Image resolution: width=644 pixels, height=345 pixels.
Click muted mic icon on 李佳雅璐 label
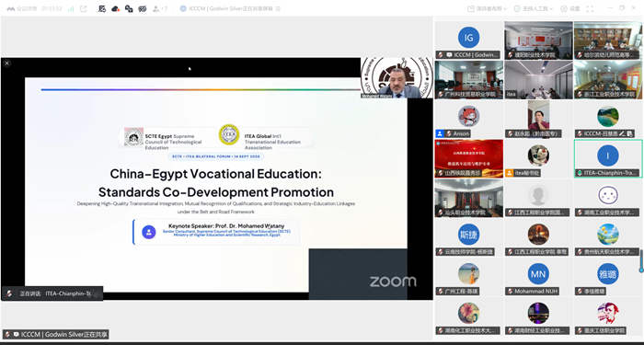(580, 292)
